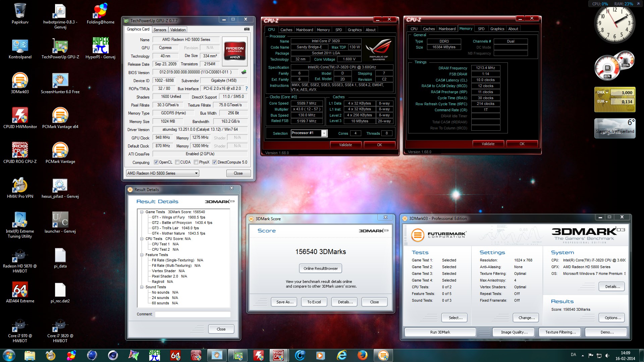
Task: Launch AIDA64 Extreme desktop icon
Action: point(20,293)
